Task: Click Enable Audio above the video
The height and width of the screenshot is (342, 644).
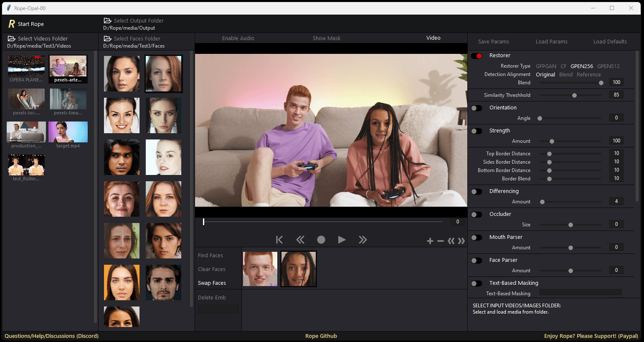Action: [x=238, y=38]
